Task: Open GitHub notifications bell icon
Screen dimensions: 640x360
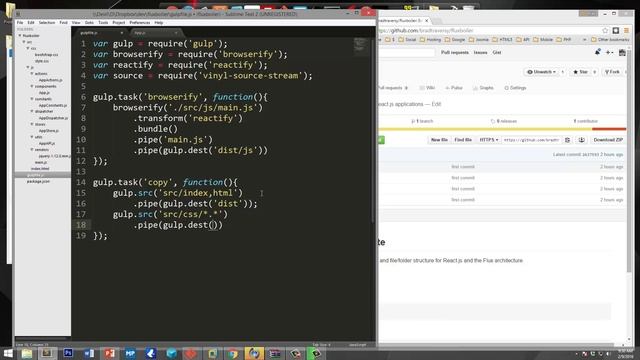Action: click(598, 52)
